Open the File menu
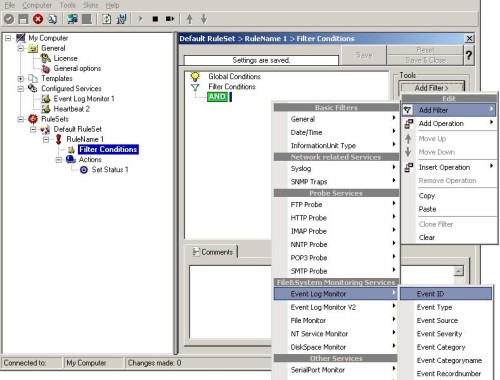This screenshot has width=500, height=380. [10, 5]
